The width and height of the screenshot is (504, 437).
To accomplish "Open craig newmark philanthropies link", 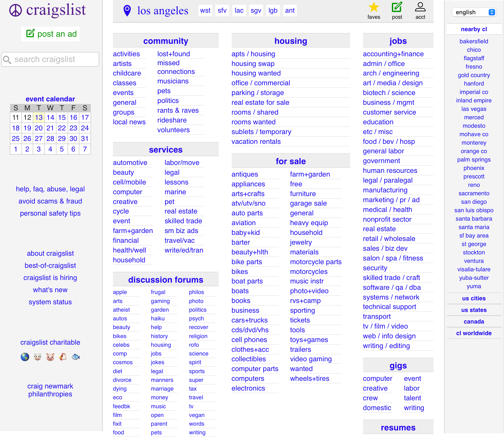I will point(50,390).
